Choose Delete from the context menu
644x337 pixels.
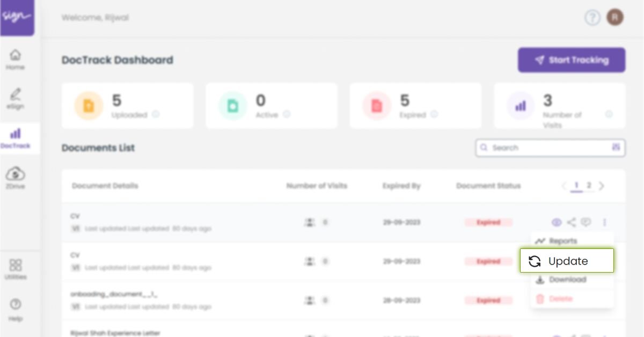pyautogui.click(x=572, y=299)
